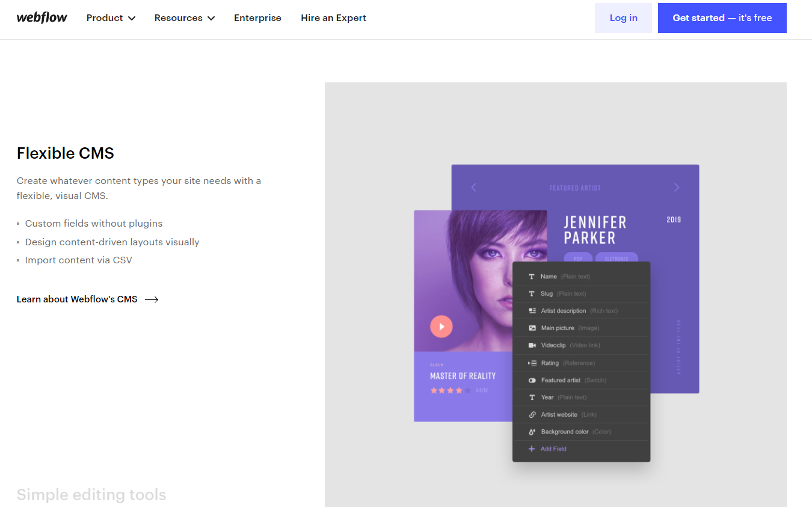Viewport: 812px width, 508px height.
Task: Click the star rating under Master of Reality
Action: tap(451, 391)
